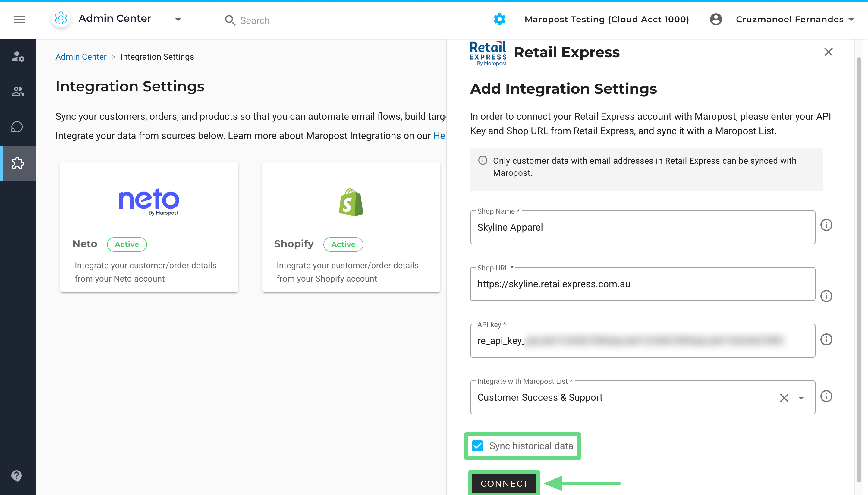
Task: Click the Retail Express logo
Action: (488, 53)
